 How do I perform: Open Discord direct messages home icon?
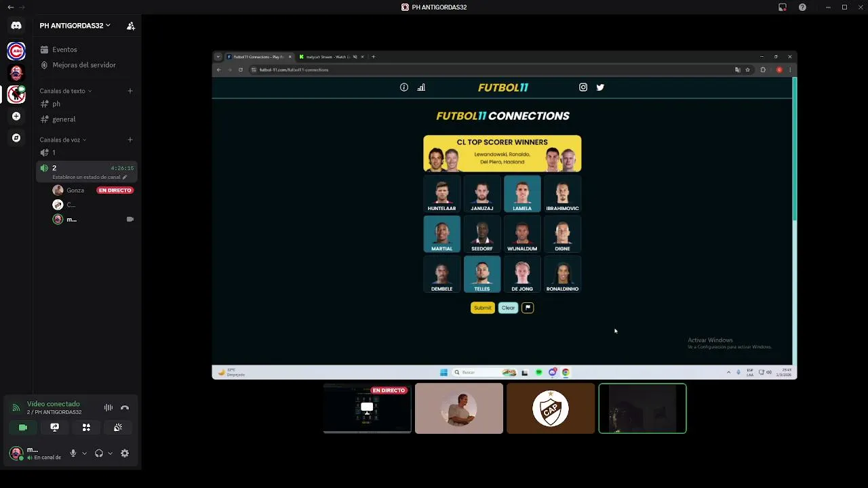(x=16, y=26)
